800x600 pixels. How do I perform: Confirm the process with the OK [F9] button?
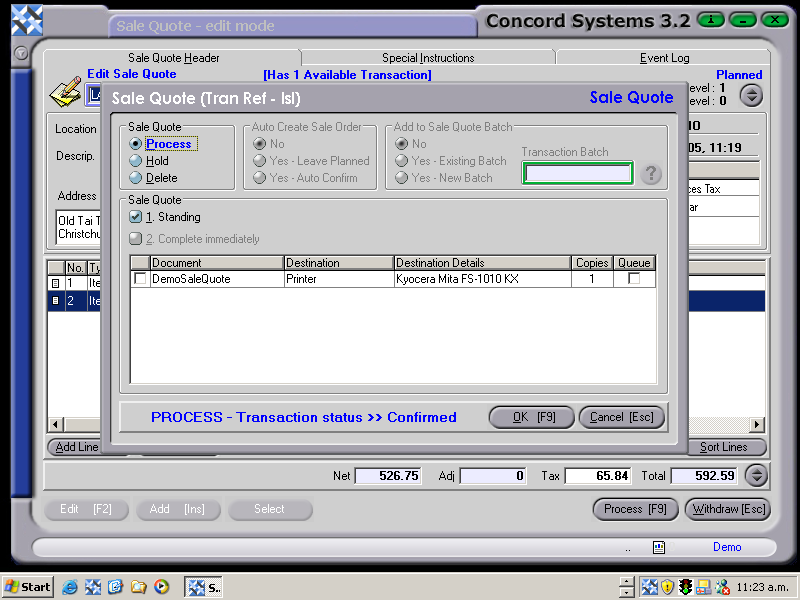(x=531, y=417)
